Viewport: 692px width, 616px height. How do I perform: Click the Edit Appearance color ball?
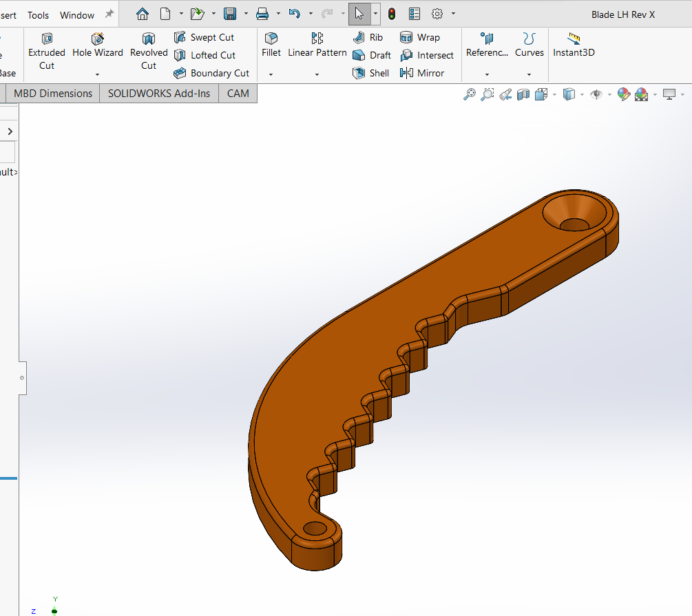624,94
